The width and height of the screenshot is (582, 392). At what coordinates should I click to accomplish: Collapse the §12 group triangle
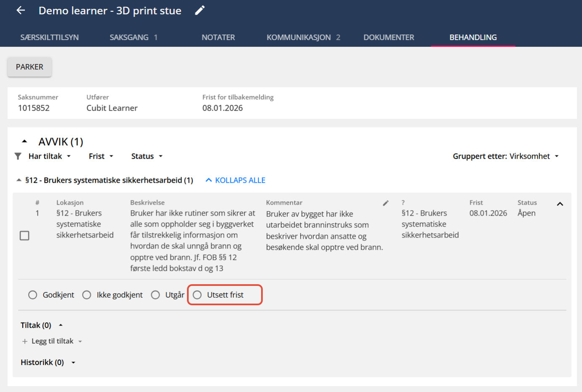click(19, 180)
